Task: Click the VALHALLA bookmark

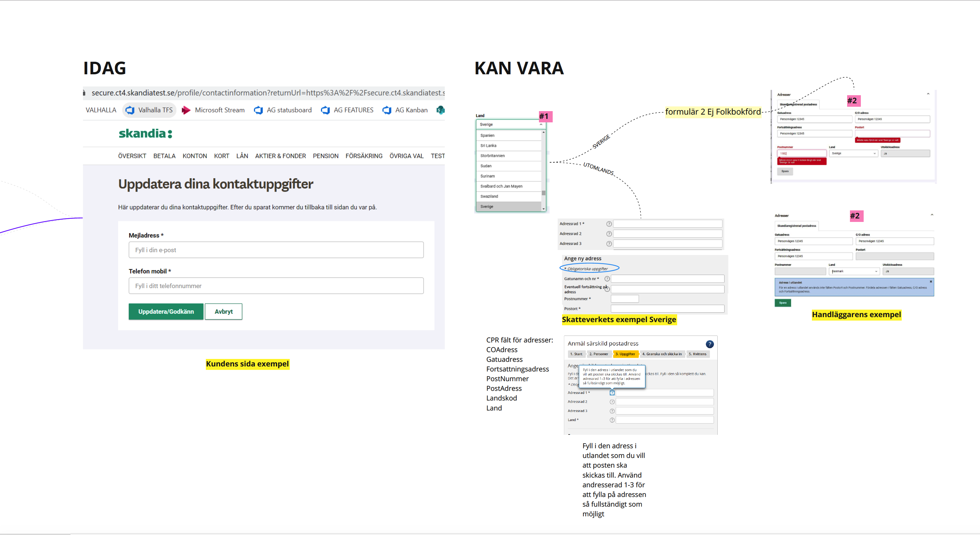Action: [x=101, y=110]
